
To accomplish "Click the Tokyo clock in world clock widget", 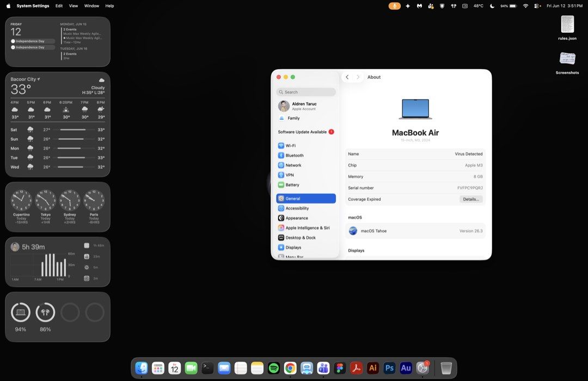I will [x=45, y=207].
